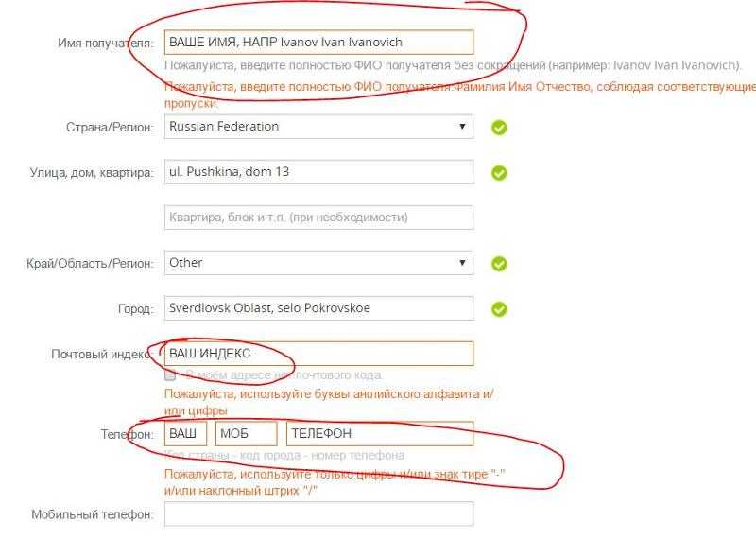Image resolution: width=756 pixels, height=557 pixels.
Task: Click the phone city code field МОБ
Action: click(x=247, y=433)
